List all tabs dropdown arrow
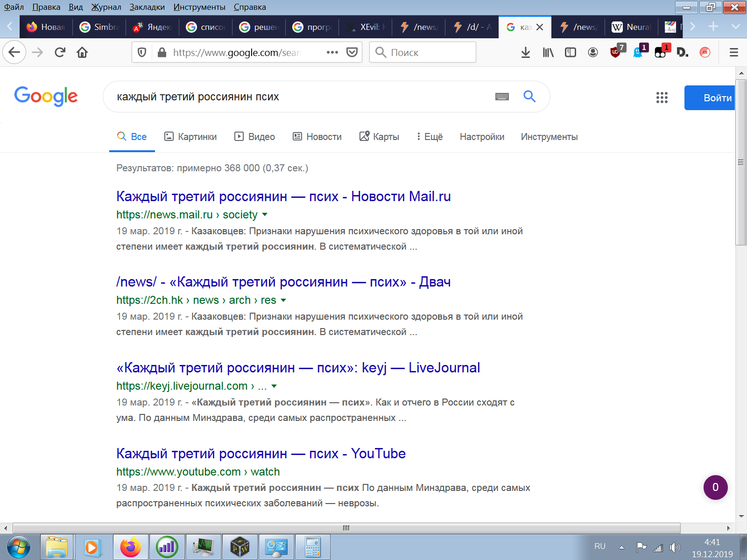Image resolution: width=747 pixels, height=560 pixels. (736, 27)
